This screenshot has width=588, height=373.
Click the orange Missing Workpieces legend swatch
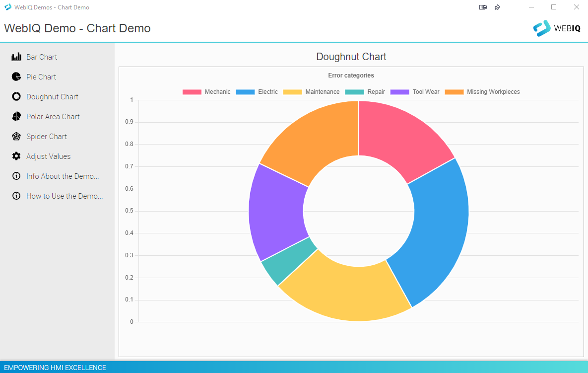click(454, 92)
